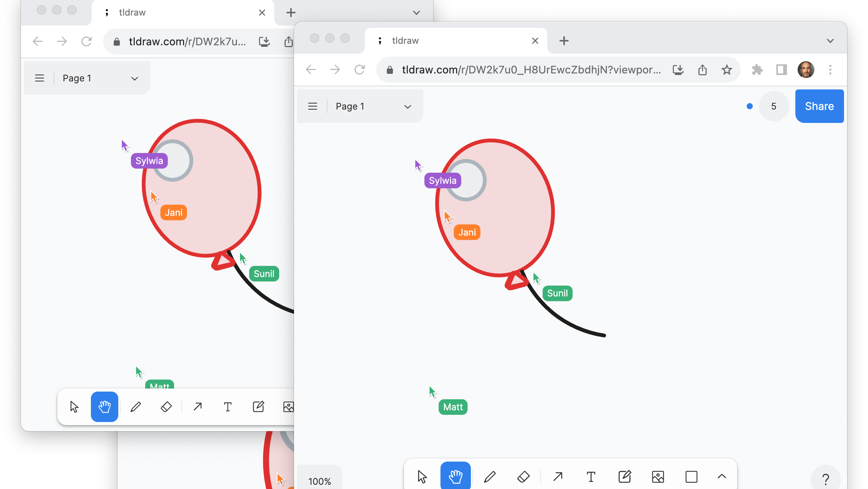
Task: Select the arrow tool in front window
Action: point(558,476)
